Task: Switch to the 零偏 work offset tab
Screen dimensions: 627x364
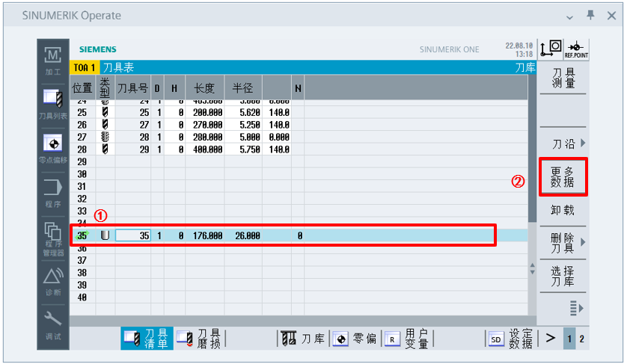Action: tap(355, 339)
